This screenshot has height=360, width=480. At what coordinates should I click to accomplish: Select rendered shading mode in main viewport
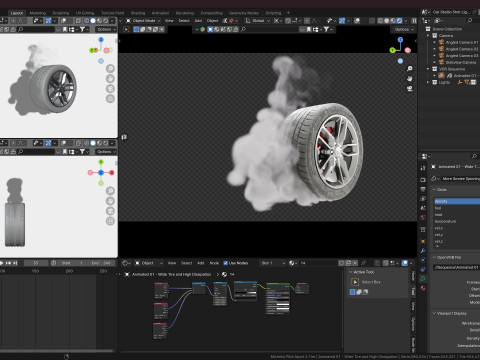[399, 21]
